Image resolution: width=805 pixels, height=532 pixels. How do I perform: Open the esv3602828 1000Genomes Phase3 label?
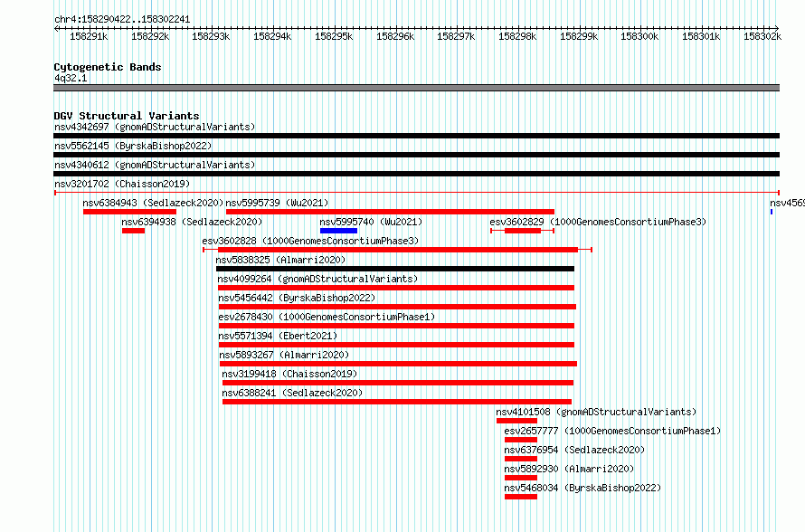click(x=310, y=241)
